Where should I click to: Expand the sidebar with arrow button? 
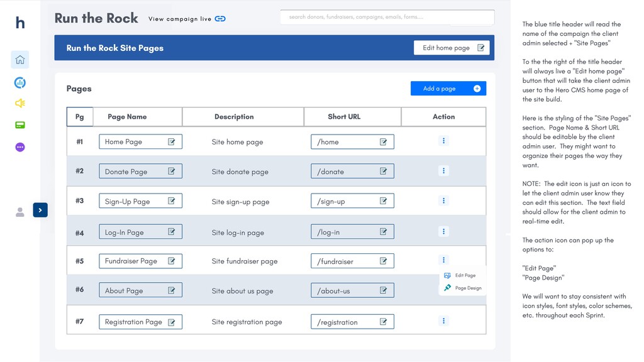click(40, 210)
